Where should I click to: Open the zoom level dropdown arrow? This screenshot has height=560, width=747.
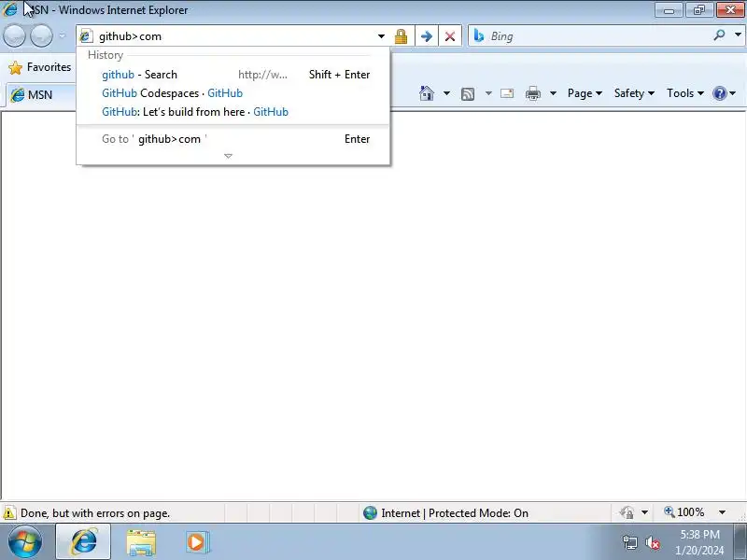pos(722,512)
